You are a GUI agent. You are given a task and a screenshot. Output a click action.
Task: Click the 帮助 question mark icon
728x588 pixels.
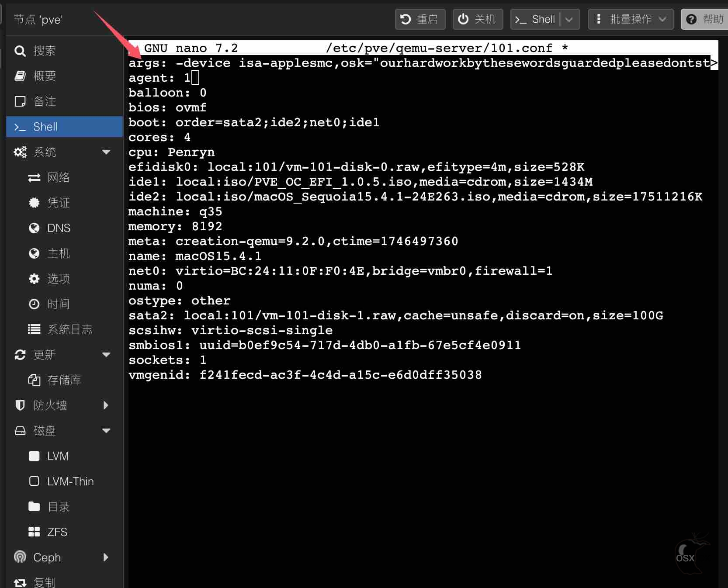(691, 19)
